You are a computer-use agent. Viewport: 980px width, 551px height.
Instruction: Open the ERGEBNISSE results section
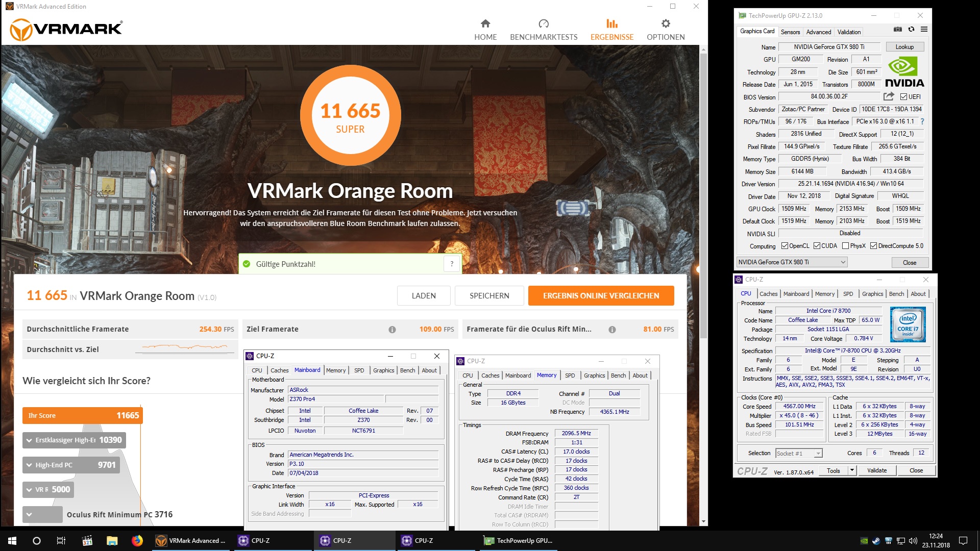click(612, 30)
